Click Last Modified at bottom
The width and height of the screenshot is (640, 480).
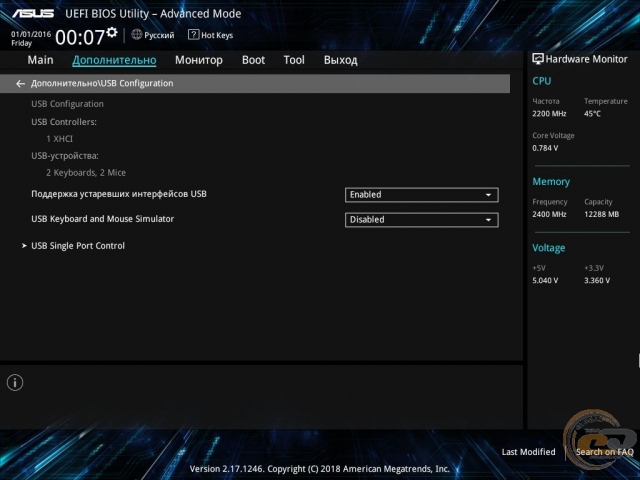coord(528,452)
